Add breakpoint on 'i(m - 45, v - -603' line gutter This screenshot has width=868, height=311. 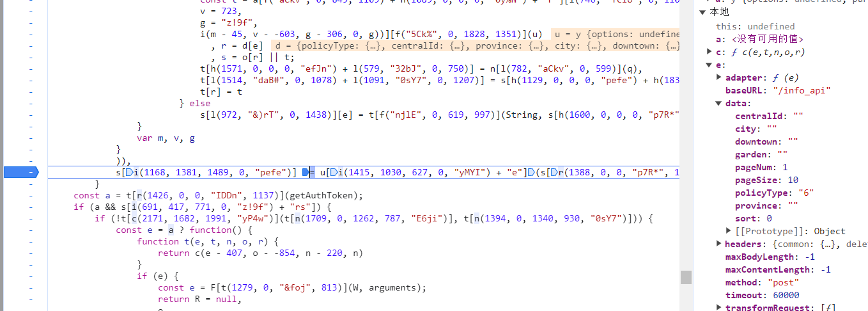[x=29, y=34]
